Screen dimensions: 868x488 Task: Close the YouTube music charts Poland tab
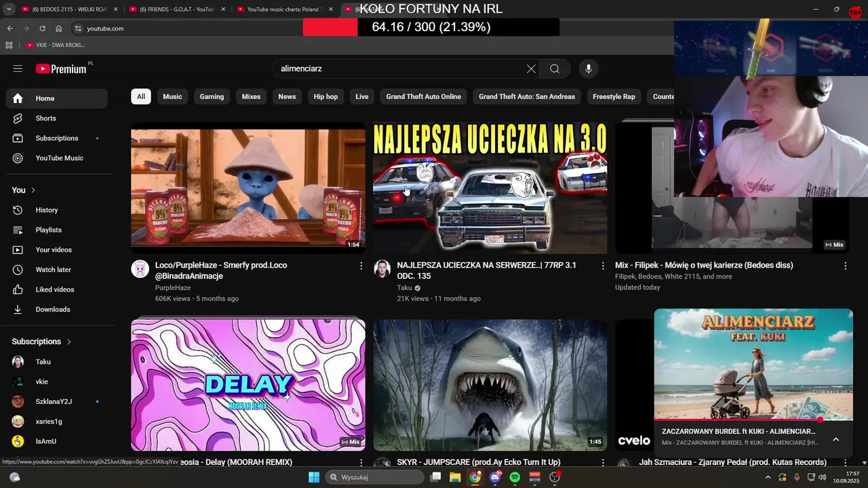(x=331, y=9)
